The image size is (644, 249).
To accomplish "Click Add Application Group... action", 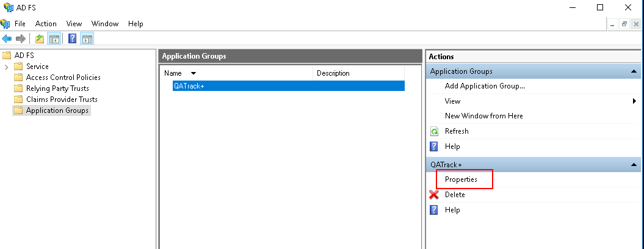I will point(485,86).
